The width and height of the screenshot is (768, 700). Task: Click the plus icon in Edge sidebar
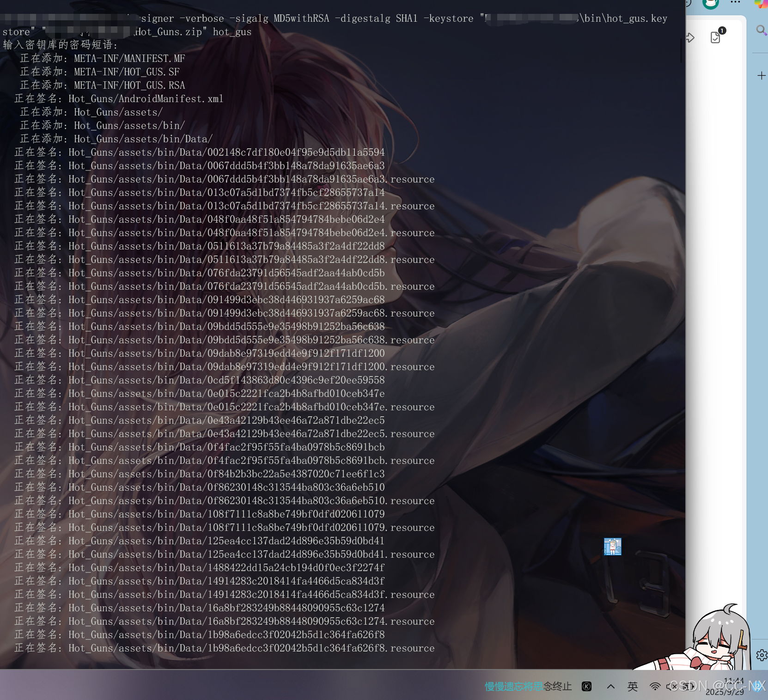762,76
